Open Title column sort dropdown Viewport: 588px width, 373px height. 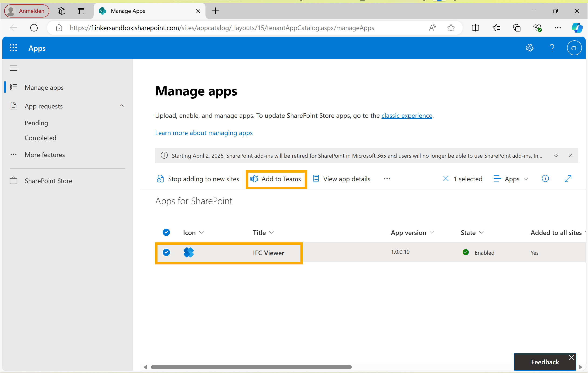(263, 232)
